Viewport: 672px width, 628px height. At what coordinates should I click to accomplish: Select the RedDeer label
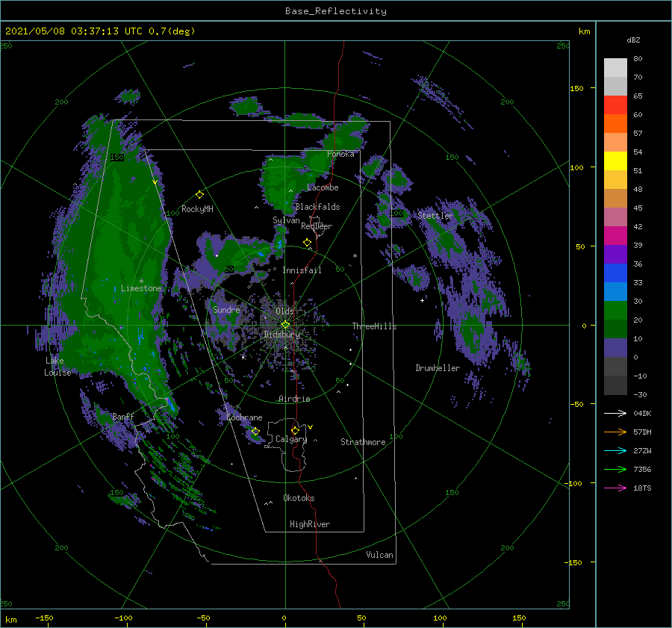click(x=317, y=226)
